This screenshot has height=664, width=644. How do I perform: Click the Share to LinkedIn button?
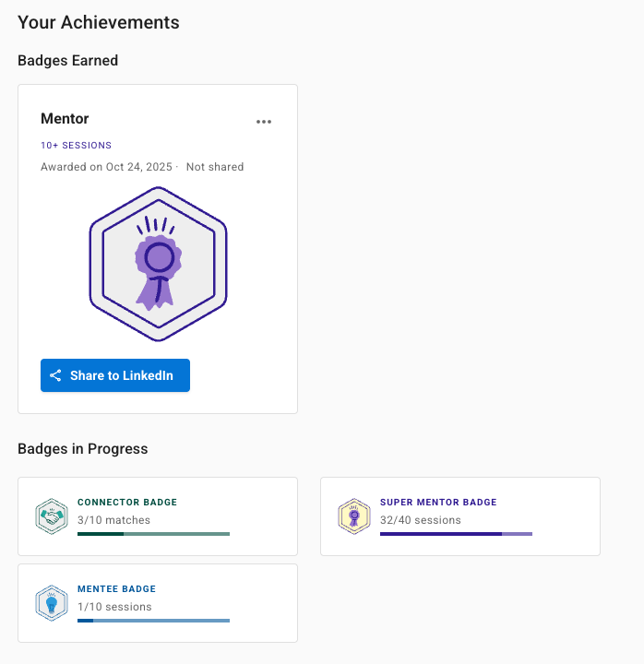[x=115, y=375]
